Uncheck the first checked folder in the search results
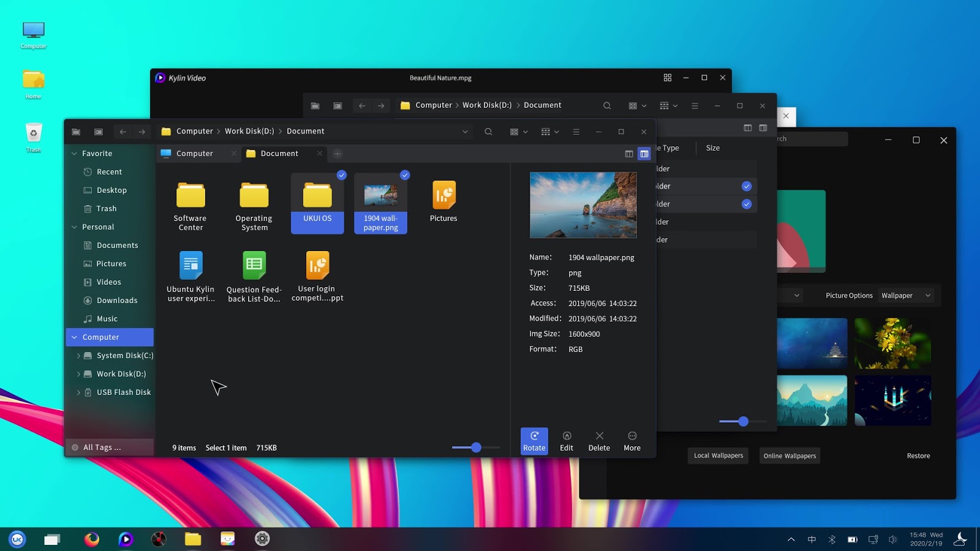Image resolution: width=980 pixels, height=551 pixels. pyautogui.click(x=746, y=186)
